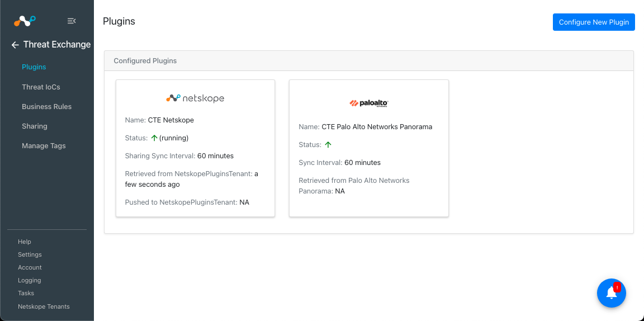The width and height of the screenshot is (644, 321).
Task: Click the Netskope logo on plugin card
Action: 195,98
